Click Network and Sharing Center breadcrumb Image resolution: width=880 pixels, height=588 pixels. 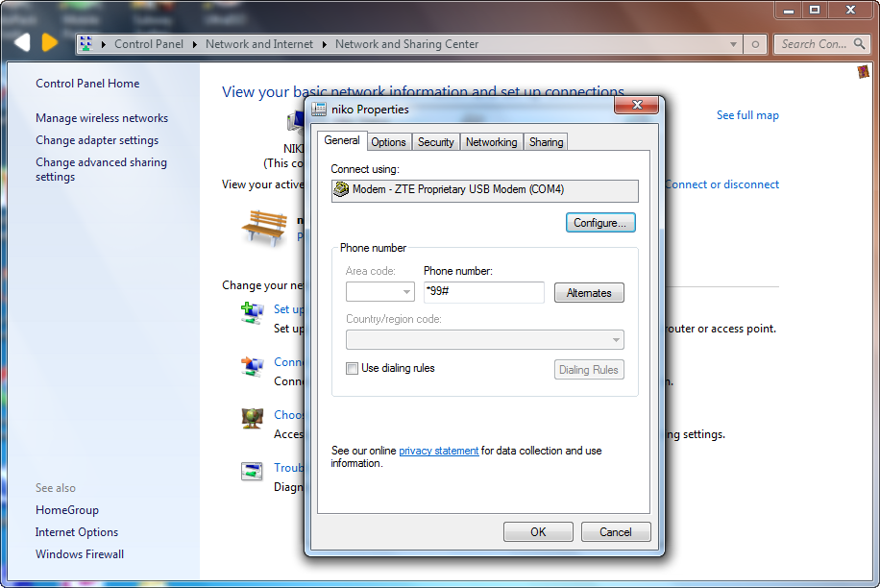(407, 44)
